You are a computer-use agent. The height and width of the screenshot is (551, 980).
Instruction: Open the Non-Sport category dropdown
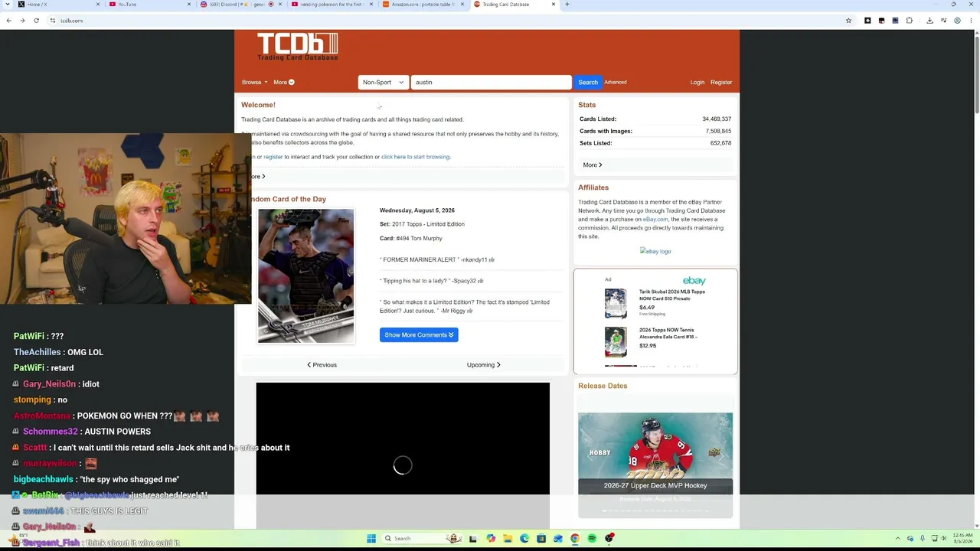pyautogui.click(x=383, y=82)
